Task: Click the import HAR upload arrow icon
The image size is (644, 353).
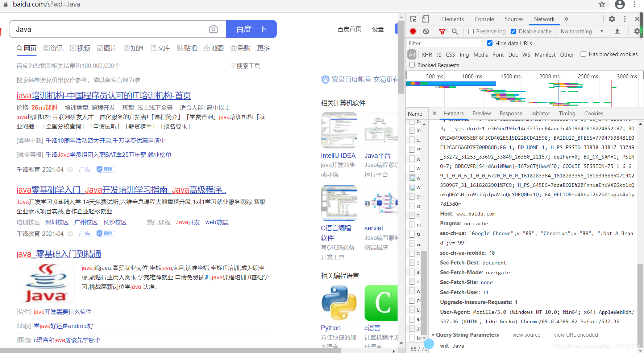Action: [617, 32]
